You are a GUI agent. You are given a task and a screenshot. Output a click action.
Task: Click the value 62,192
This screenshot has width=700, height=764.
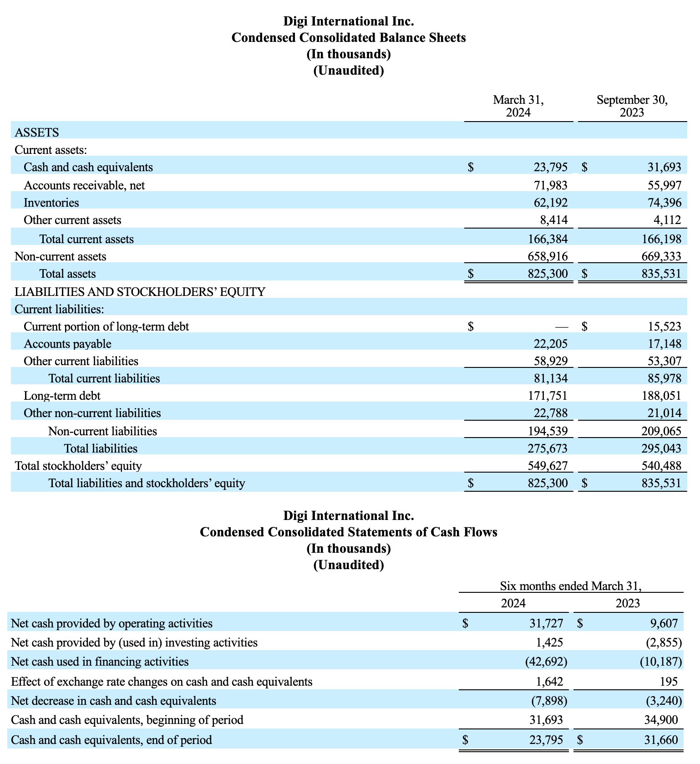coord(551,203)
